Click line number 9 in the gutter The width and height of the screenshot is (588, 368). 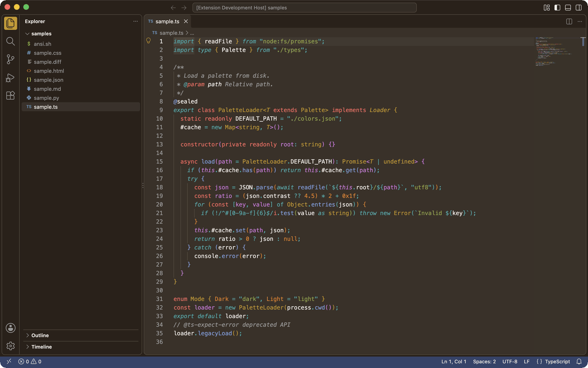[161, 110]
